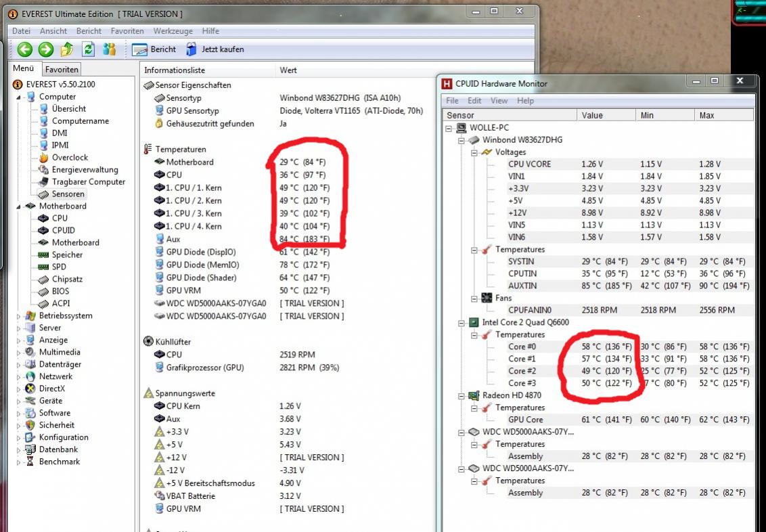Image resolution: width=766 pixels, height=532 pixels.
Task: Open View menu in CPUID Hardware Monitor
Action: point(499,101)
